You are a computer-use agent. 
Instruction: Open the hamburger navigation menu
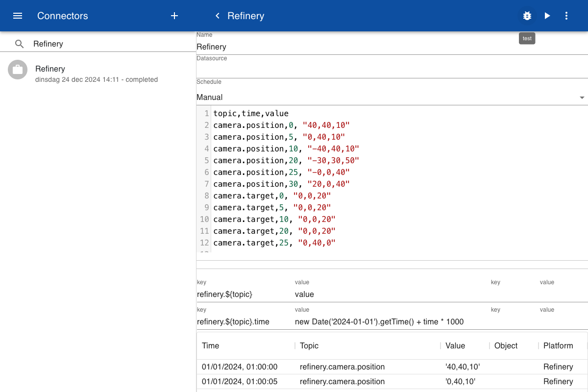point(18,16)
